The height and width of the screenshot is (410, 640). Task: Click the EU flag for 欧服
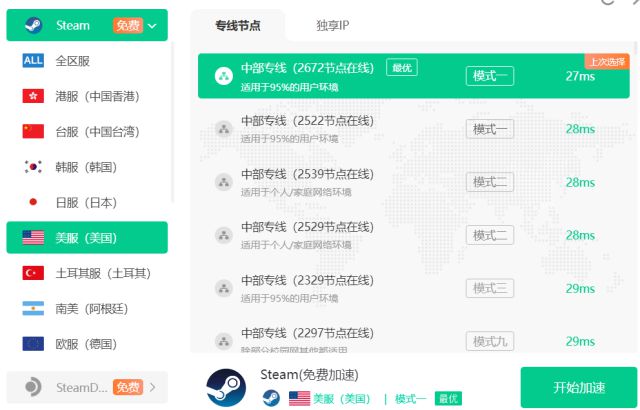pos(33,344)
